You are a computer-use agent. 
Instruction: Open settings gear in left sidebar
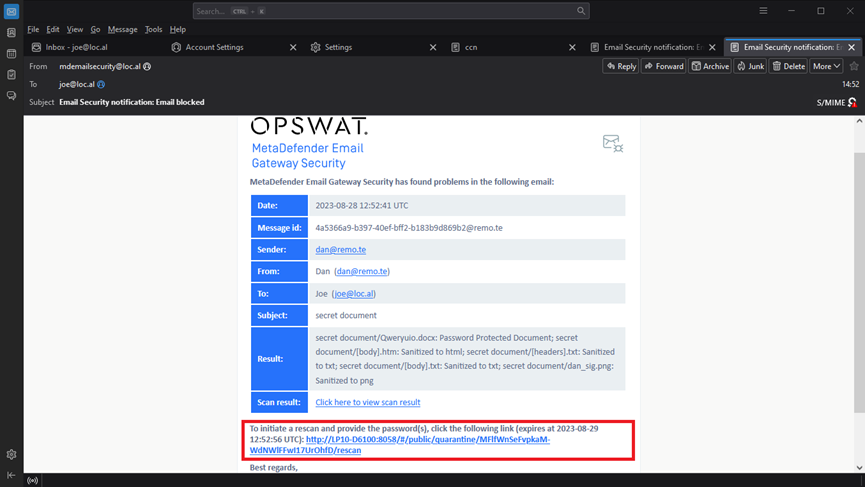11,454
